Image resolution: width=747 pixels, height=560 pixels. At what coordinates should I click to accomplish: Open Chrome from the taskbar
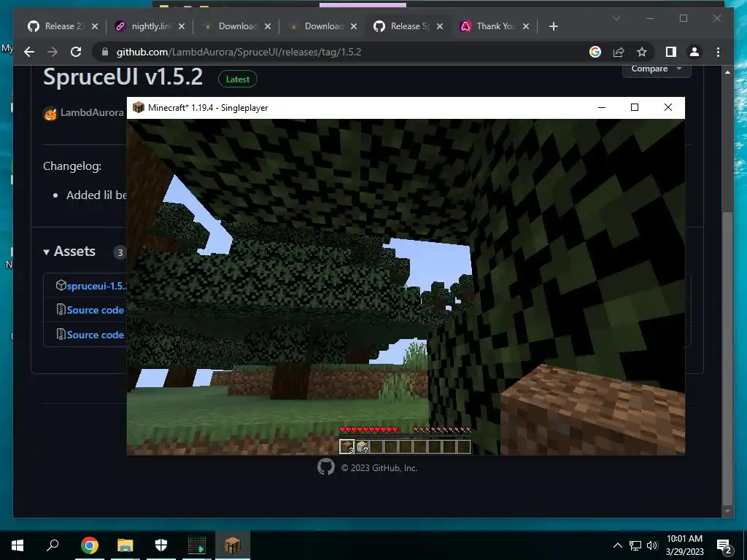[89, 545]
